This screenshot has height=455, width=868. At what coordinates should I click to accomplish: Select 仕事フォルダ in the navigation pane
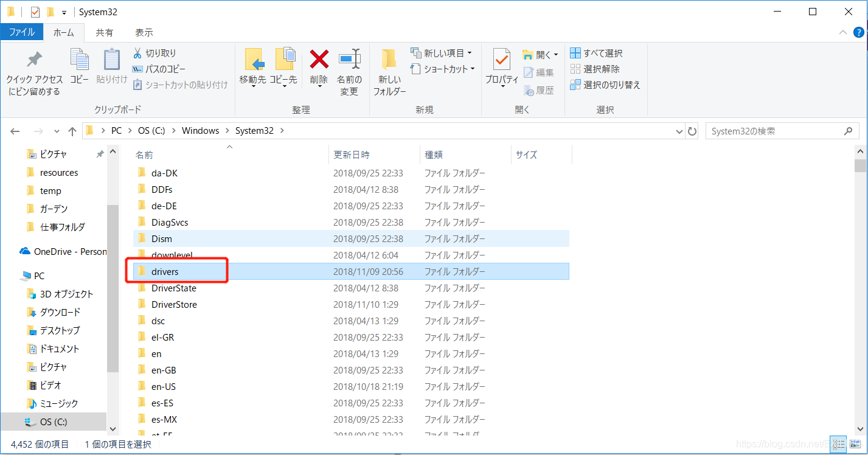[55, 227]
